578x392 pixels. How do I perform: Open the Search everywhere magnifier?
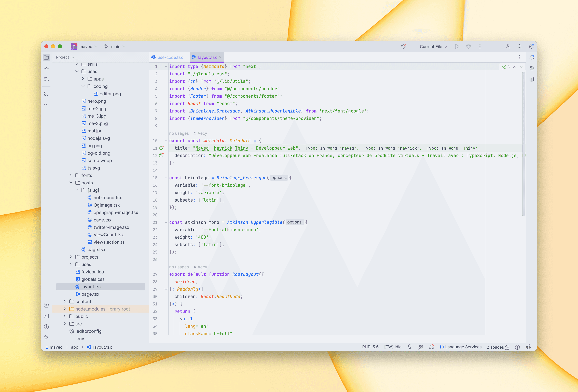click(x=520, y=47)
